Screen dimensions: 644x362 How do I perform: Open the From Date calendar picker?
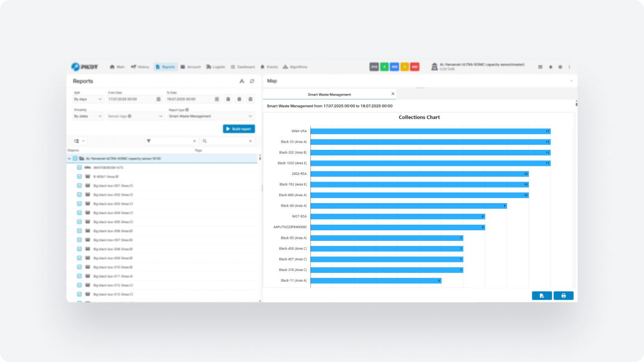tap(158, 100)
